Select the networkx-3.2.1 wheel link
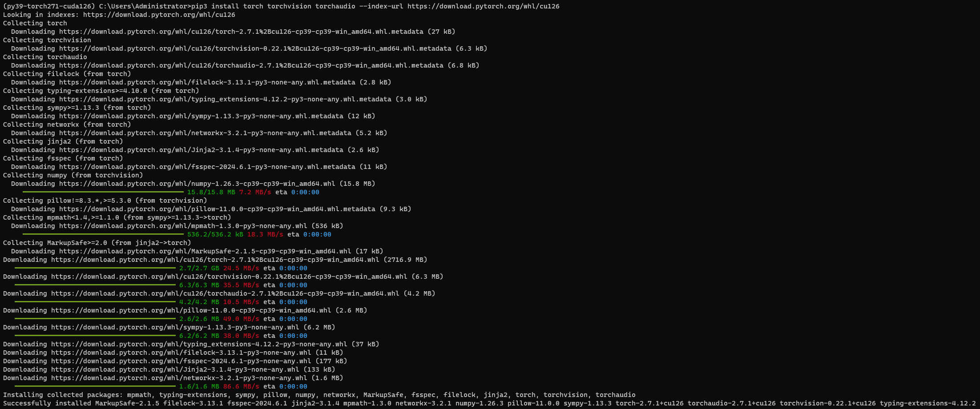 click(x=173, y=378)
